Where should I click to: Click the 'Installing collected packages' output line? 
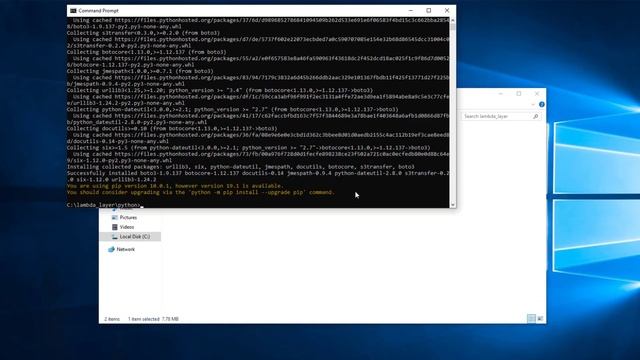pyautogui.click(x=240, y=167)
